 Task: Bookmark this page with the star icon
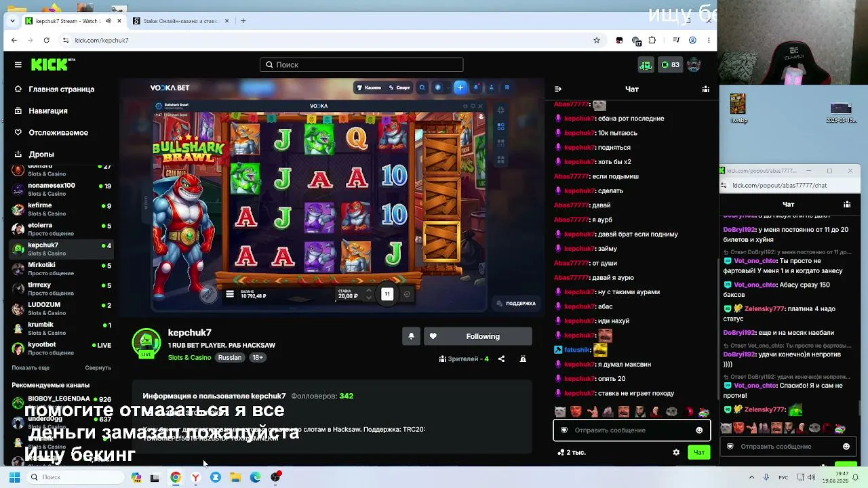coord(597,40)
